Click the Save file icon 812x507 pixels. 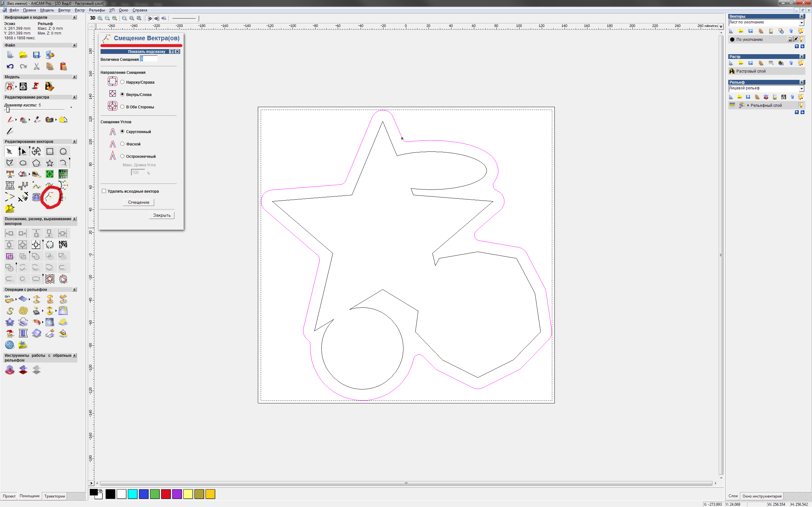coord(36,55)
